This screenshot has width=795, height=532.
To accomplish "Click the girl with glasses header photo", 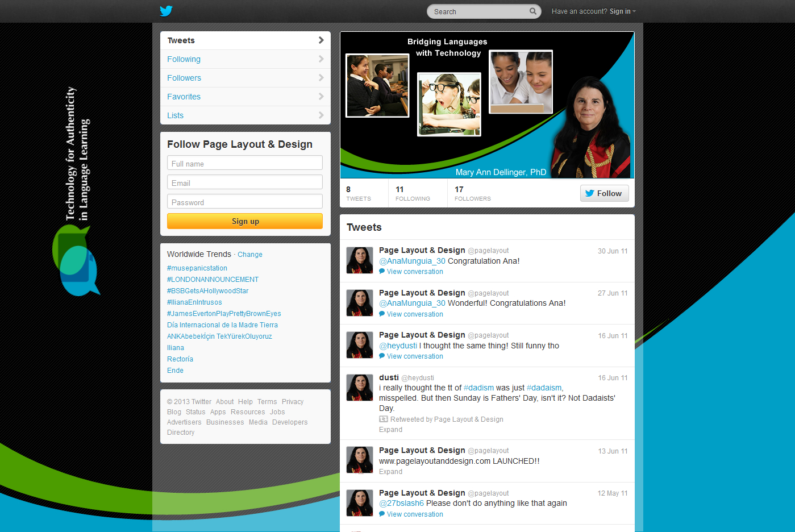I will coord(449,104).
